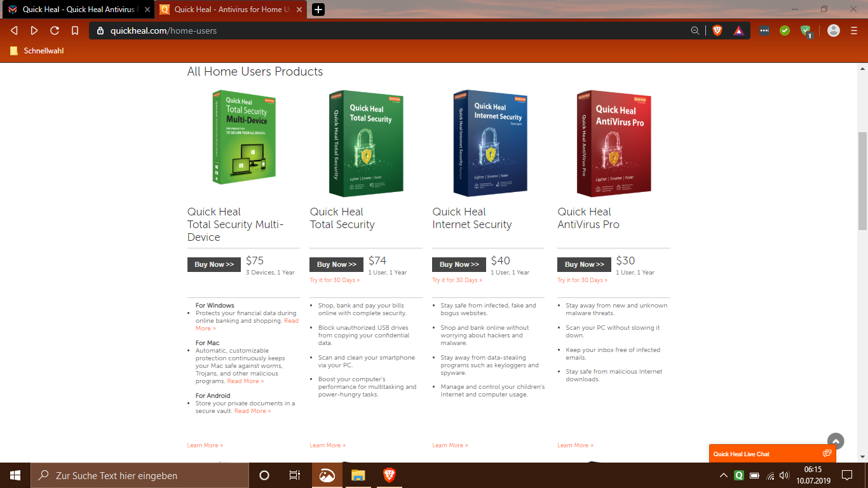
Task: Click the Windows taskbar search box
Action: pyautogui.click(x=140, y=475)
